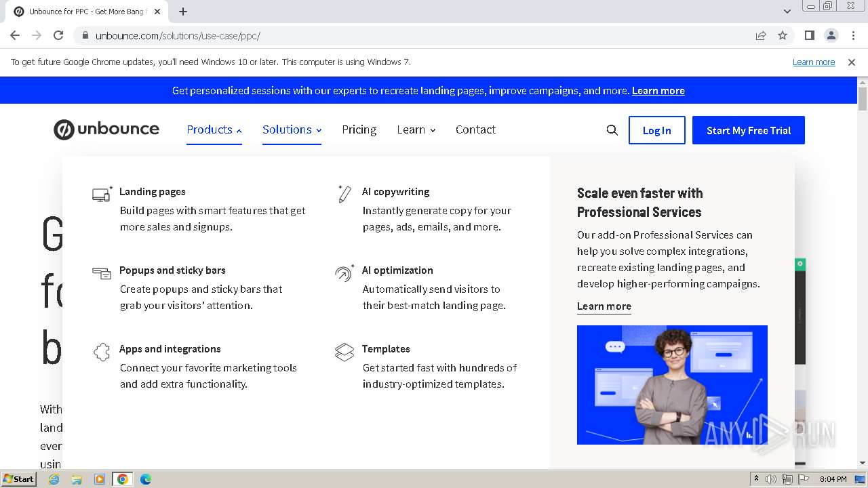Click the volume speaker tray icon

point(771,479)
